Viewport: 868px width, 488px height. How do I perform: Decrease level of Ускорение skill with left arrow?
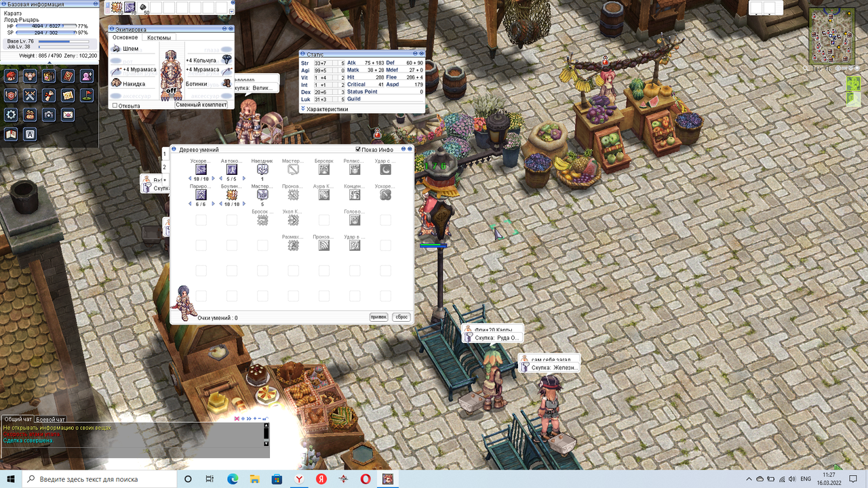coord(189,179)
